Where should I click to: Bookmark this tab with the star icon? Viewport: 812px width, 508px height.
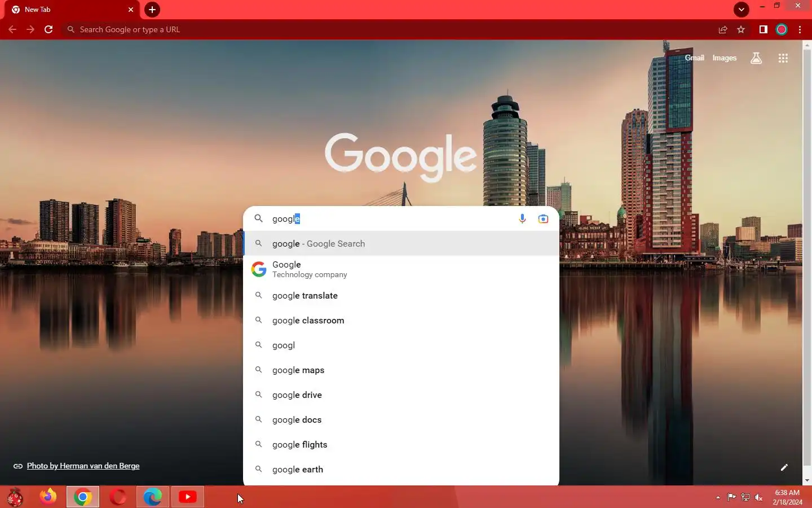pos(741,29)
